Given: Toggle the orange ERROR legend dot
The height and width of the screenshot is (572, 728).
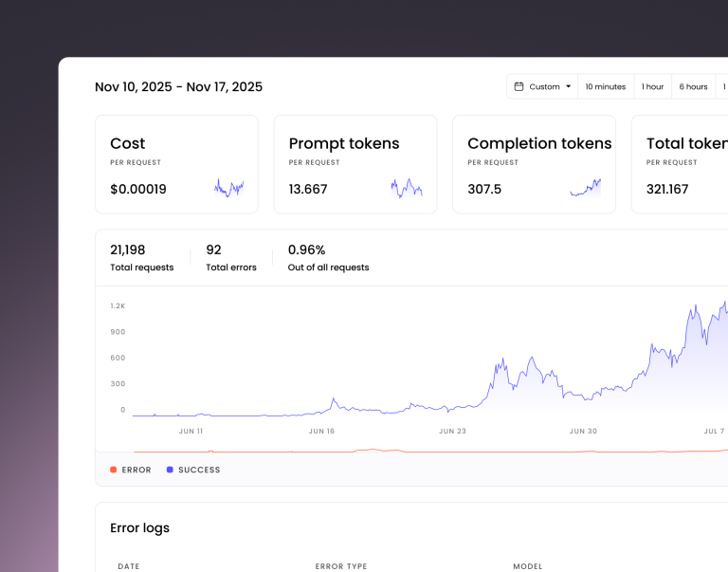Looking at the screenshot, I should coord(114,470).
